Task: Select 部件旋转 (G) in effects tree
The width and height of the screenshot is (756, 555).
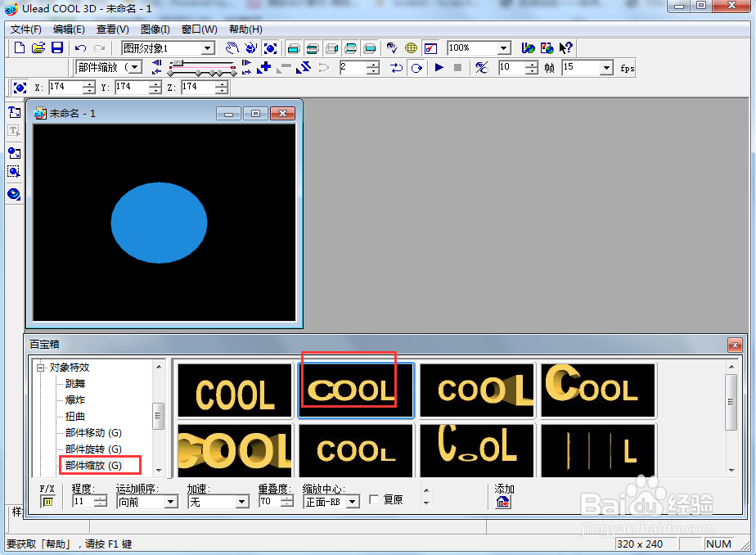Action: click(x=93, y=449)
